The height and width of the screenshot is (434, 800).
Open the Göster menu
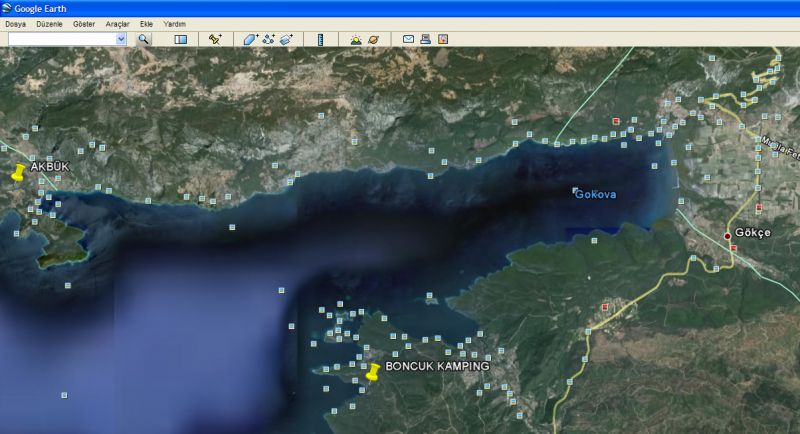coord(84,23)
